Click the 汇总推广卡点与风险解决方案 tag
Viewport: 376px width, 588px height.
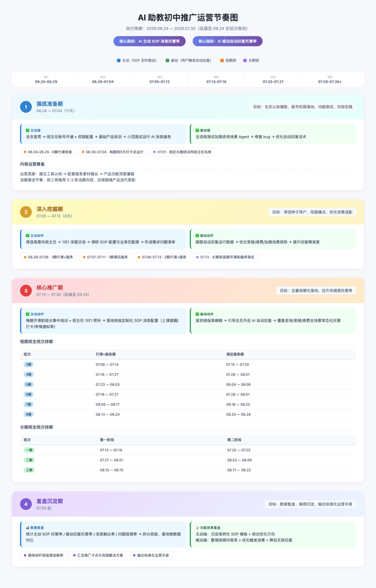pyautogui.click(x=99, y=556)
